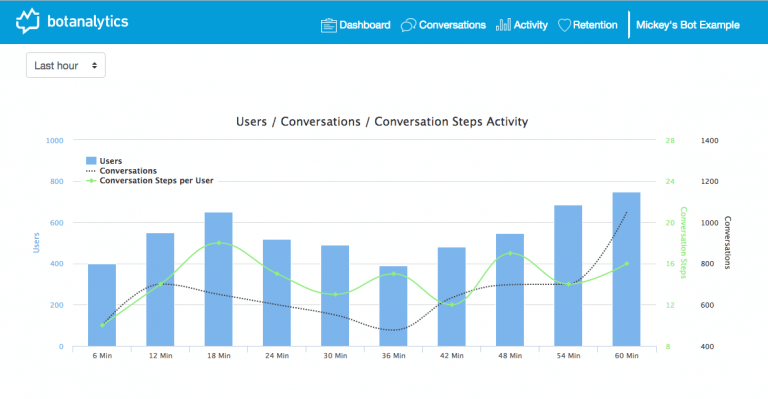Open the Last hour time range dropdown
The image size is (768, 399).
pyautogui.click(x=66, y=65)
